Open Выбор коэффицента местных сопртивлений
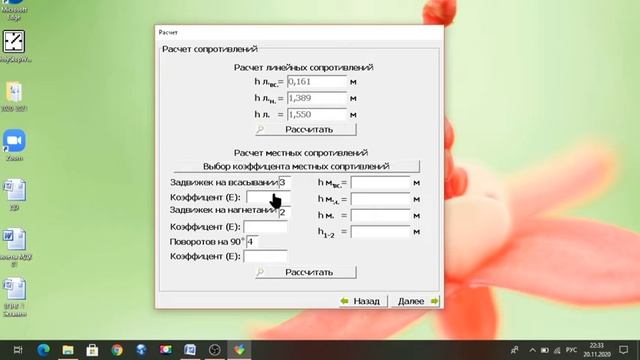 (x=296, y=166)
